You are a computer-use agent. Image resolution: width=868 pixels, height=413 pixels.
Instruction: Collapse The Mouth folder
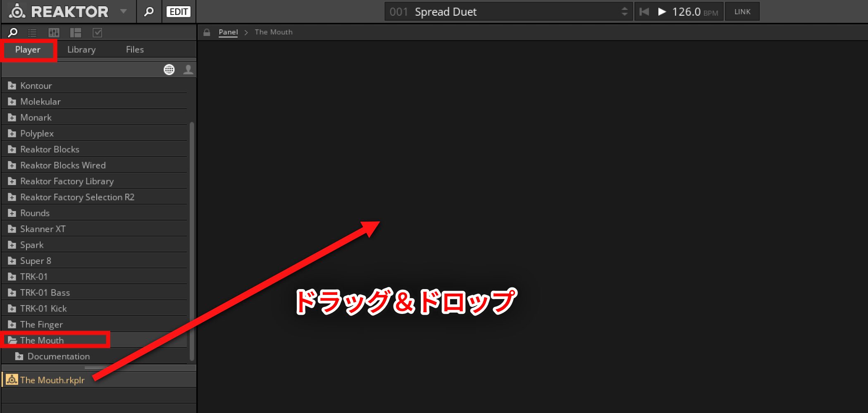(94, 340)
